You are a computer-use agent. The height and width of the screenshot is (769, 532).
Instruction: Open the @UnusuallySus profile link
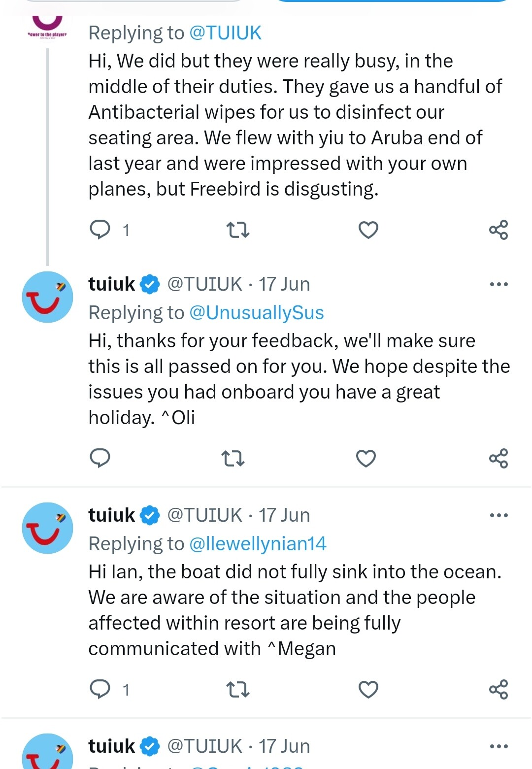click(257, 313)
